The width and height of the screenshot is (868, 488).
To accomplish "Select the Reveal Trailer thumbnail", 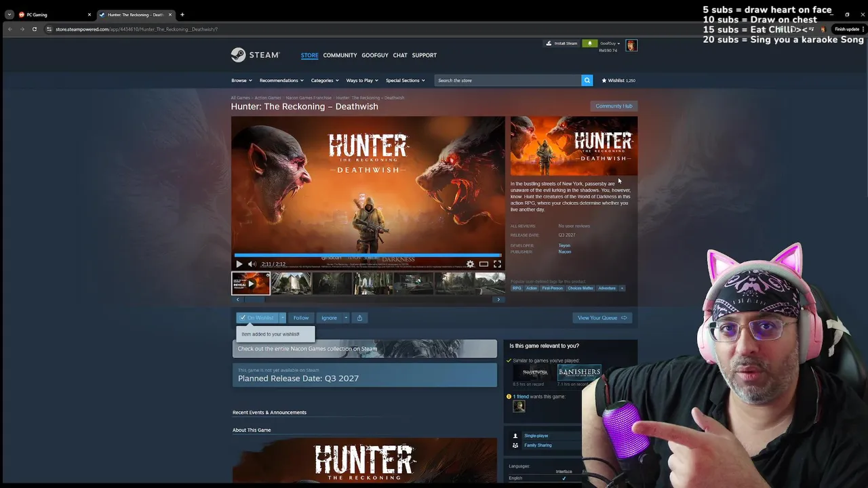I will (251, 283).
